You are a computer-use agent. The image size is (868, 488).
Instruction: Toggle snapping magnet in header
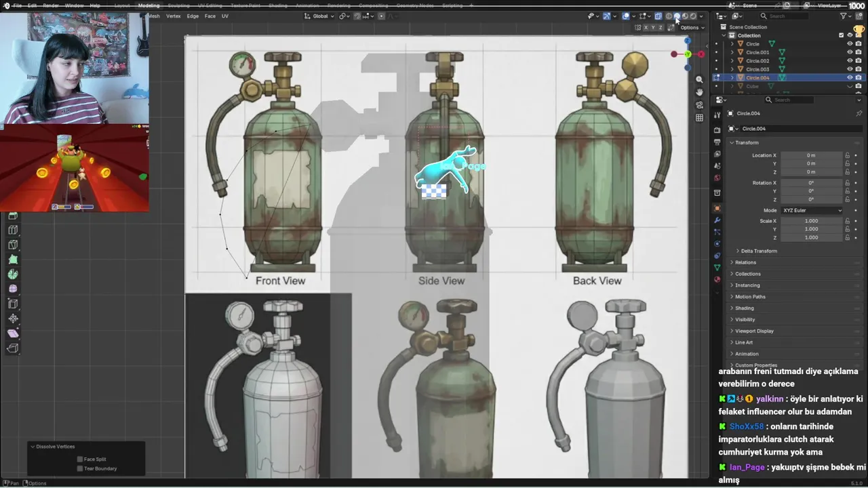pos(357,16)
